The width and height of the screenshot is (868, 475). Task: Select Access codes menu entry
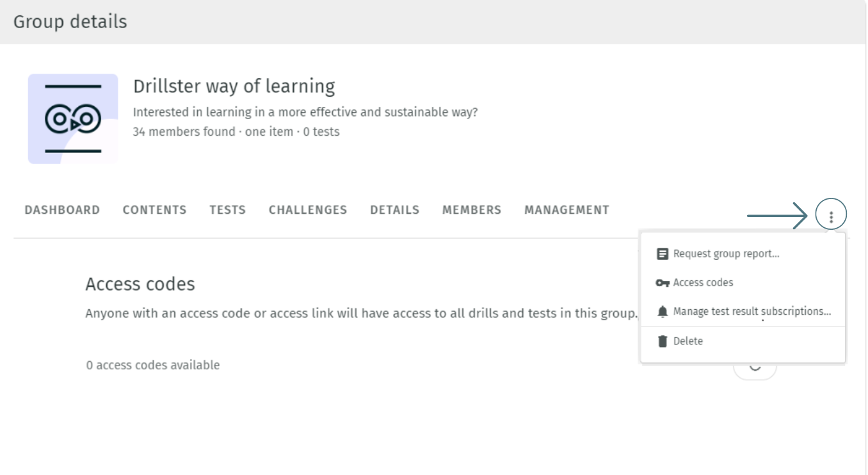[x=703, y=283]
